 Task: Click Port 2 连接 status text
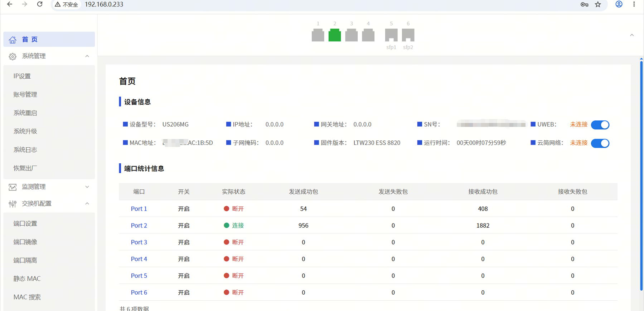[238, 226]
